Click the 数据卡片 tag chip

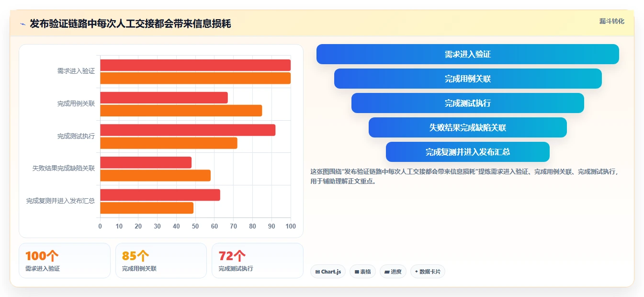pyautogui.click(x=428, y=272)
